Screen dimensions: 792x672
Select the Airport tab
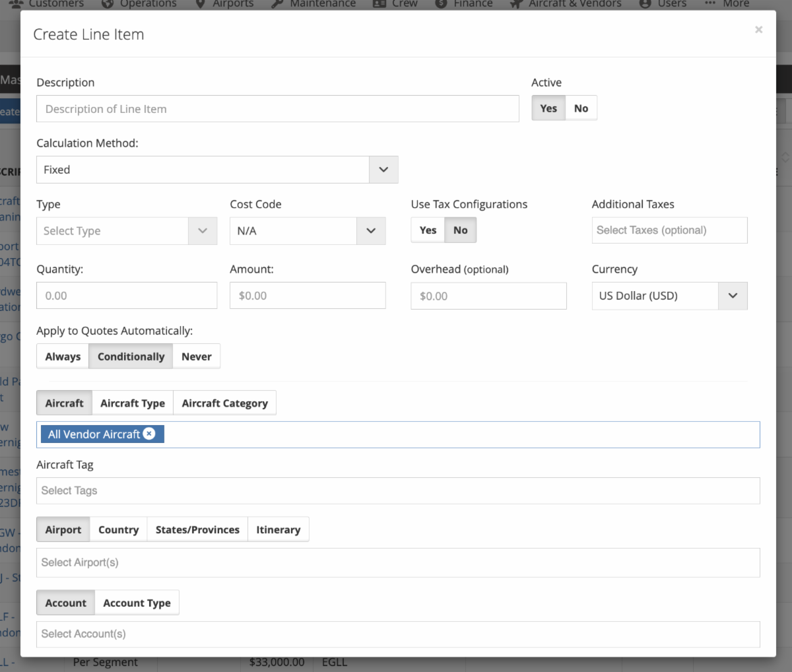pyautogui.click(x=63, y=529)
